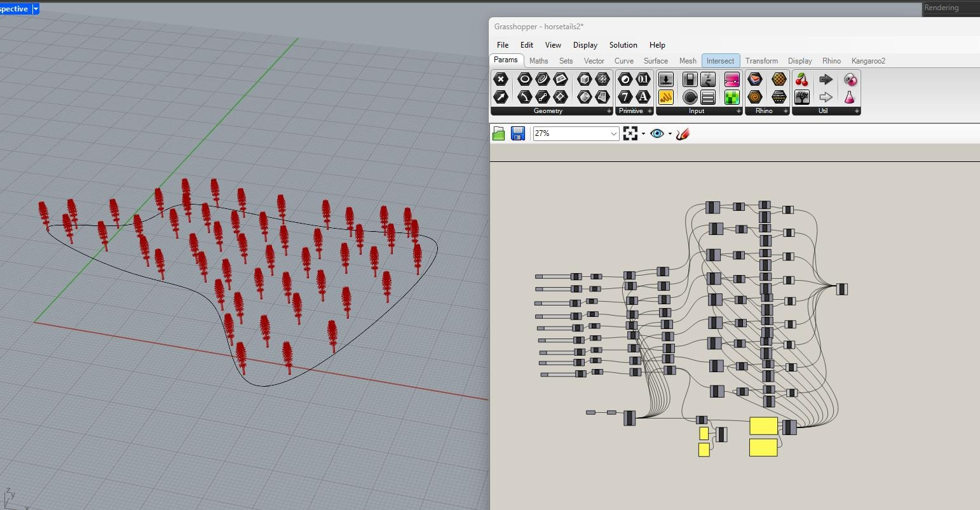Activate the red sketch pencil tool
This screenshot has width=980, height=510.
point(683,133)
